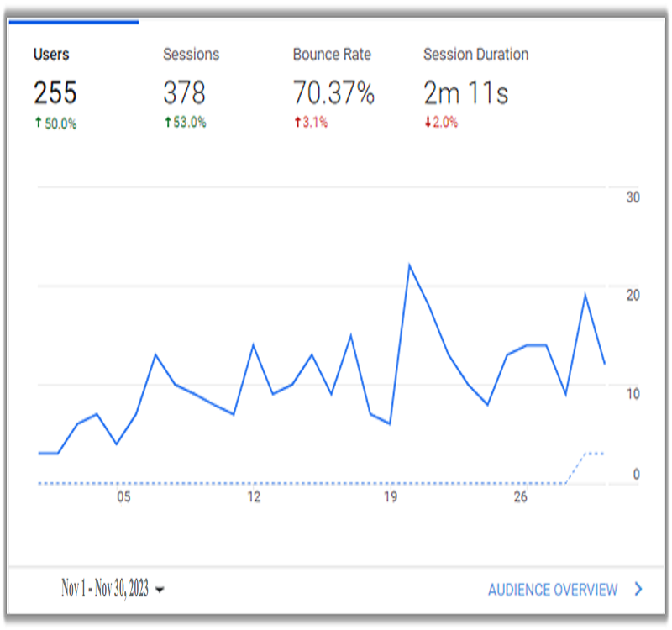672x630 pixels.
Task: Click the chevron next to Audience Overview
Action: coord(638,589)
